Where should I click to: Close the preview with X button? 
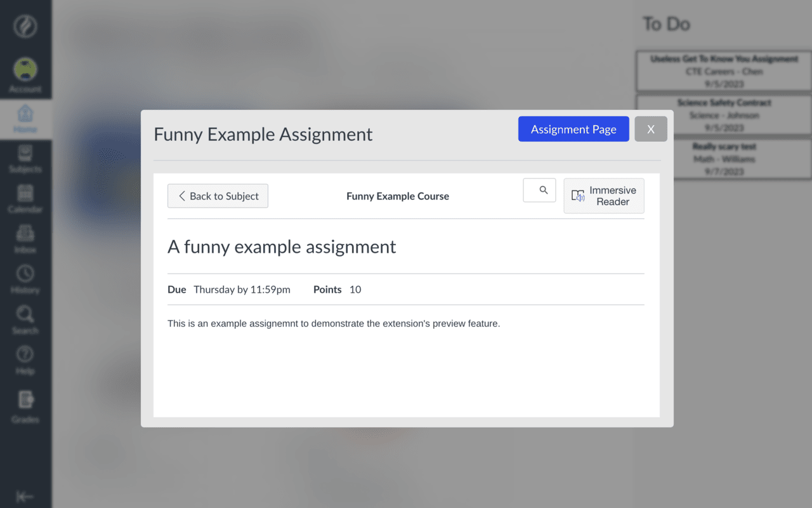pos(651,129)
